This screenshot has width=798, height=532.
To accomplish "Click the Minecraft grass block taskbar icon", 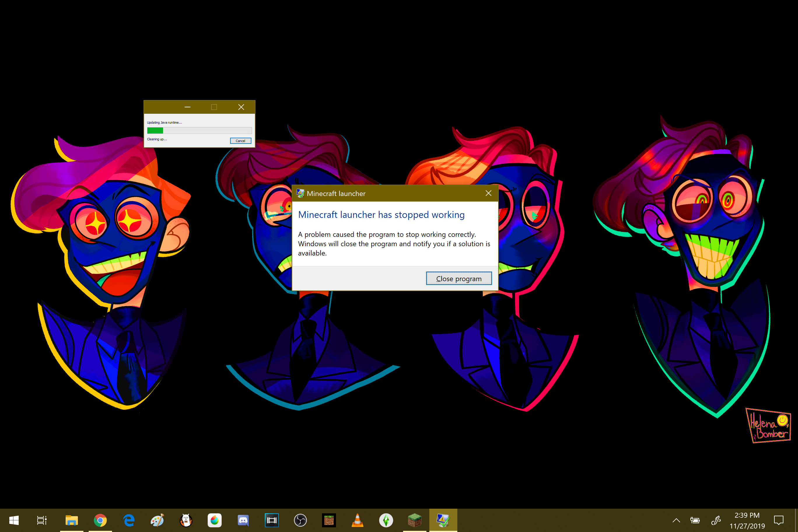I will pyautogui.click(x=414, y=520).
